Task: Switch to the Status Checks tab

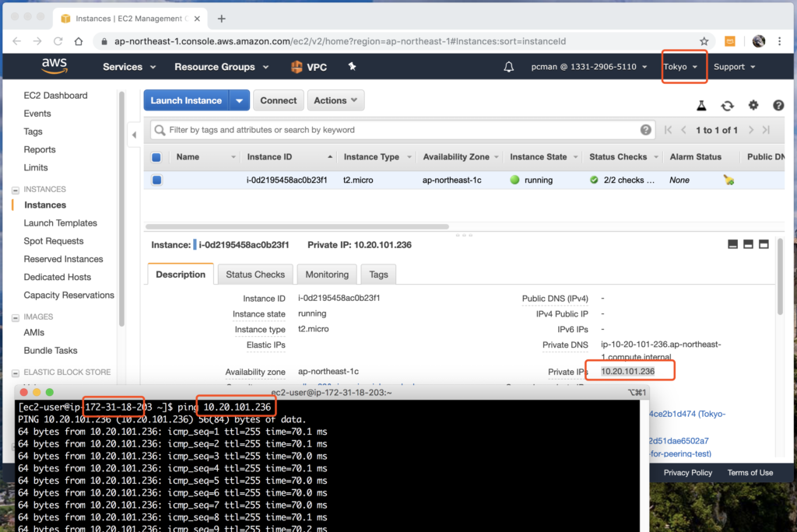Action: [x=255, y=275]
